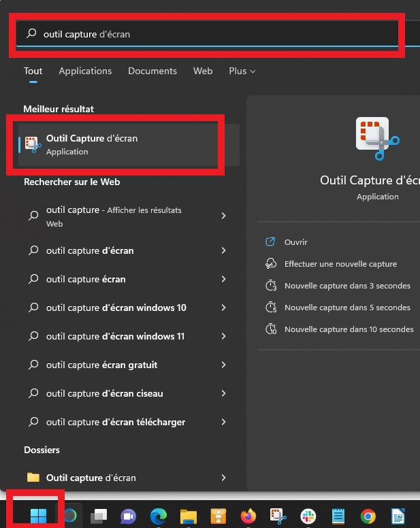Launch Microsoft Edge from the taskbar
The width and height of the screenshot is (420, 528).
point(158,516)
